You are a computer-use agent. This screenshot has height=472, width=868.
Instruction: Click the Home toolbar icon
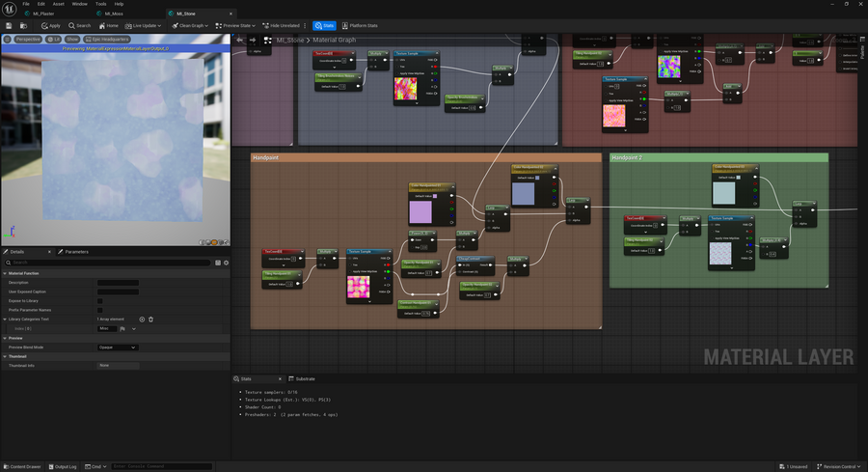point(108,25)
